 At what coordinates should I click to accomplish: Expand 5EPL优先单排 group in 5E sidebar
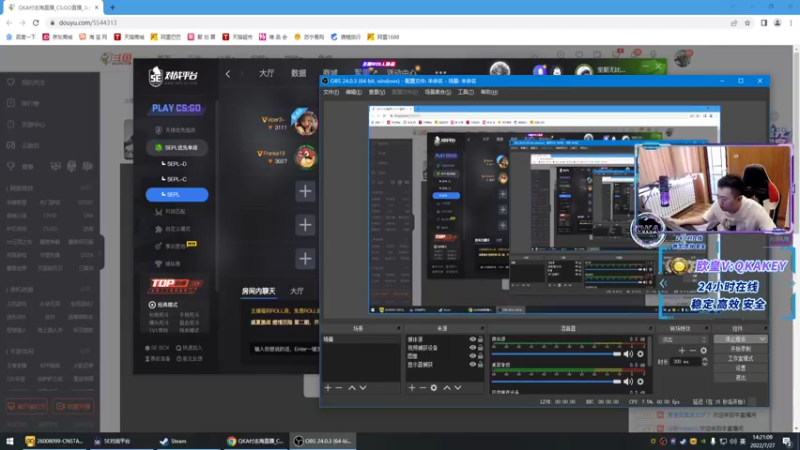click(177, 147)
